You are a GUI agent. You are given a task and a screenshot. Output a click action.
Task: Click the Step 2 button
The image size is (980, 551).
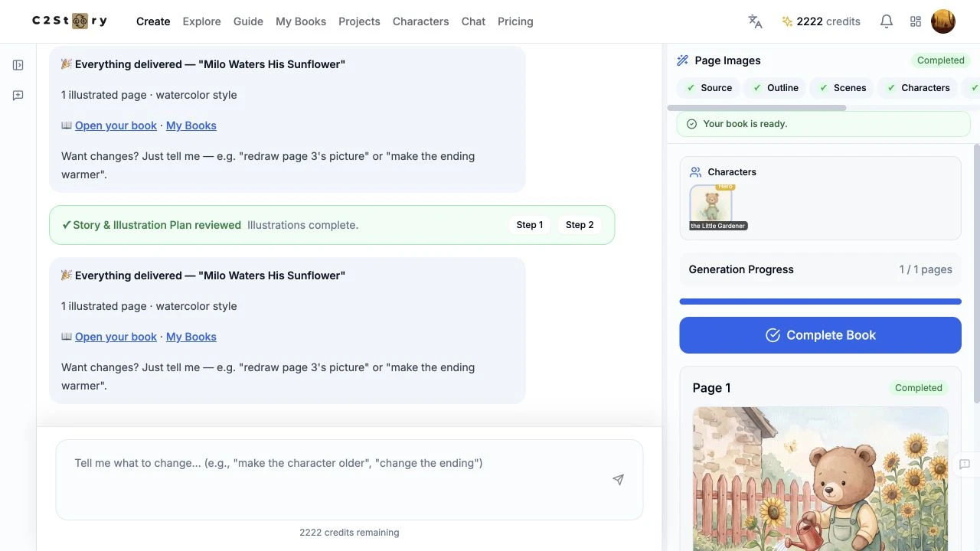[580, 225]
